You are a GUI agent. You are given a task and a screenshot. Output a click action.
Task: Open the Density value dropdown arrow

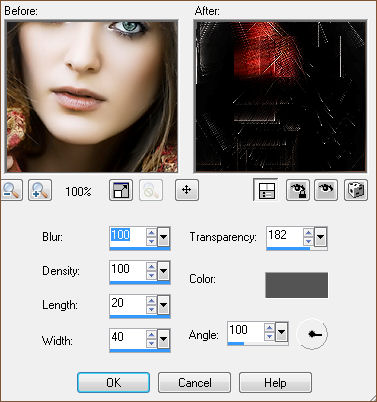pyautogui.click(x=163, y=271)
